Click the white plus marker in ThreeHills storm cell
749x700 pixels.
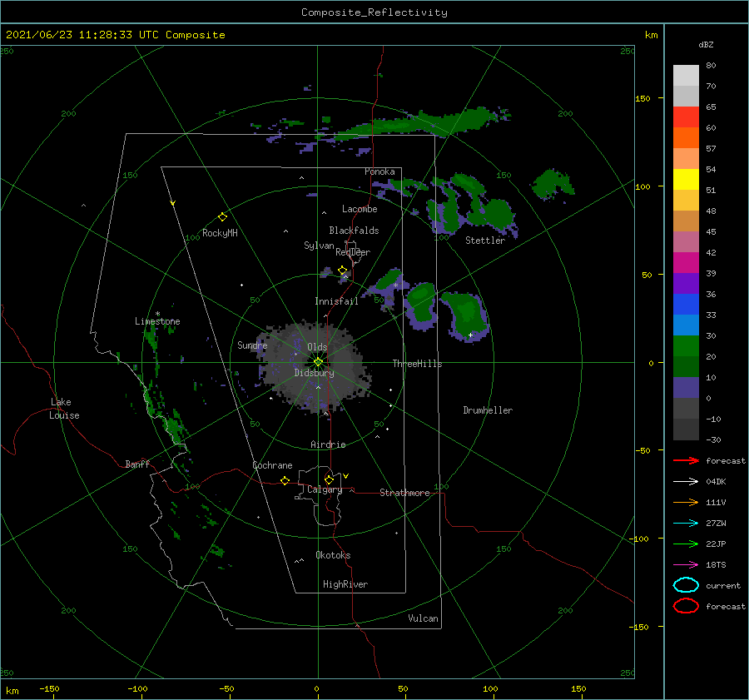[x=470, y=335]
